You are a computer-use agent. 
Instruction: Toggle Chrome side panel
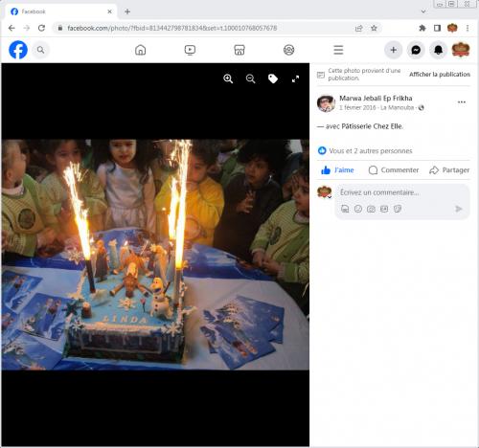[437, 28]
